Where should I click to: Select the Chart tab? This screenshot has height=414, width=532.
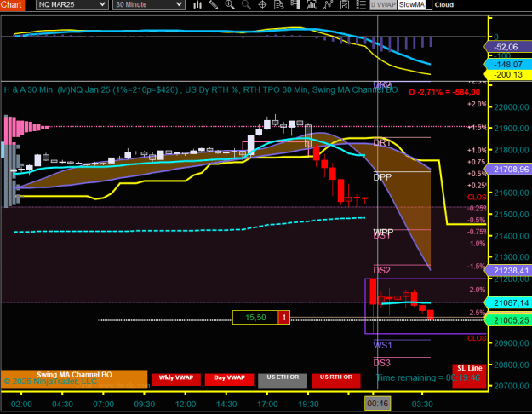click(x=12, y=5)
